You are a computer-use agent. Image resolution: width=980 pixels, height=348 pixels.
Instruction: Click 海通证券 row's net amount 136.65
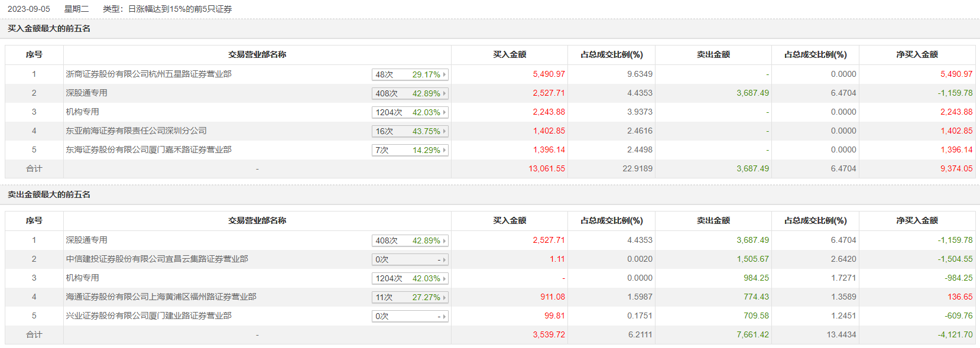click(960, 297)
